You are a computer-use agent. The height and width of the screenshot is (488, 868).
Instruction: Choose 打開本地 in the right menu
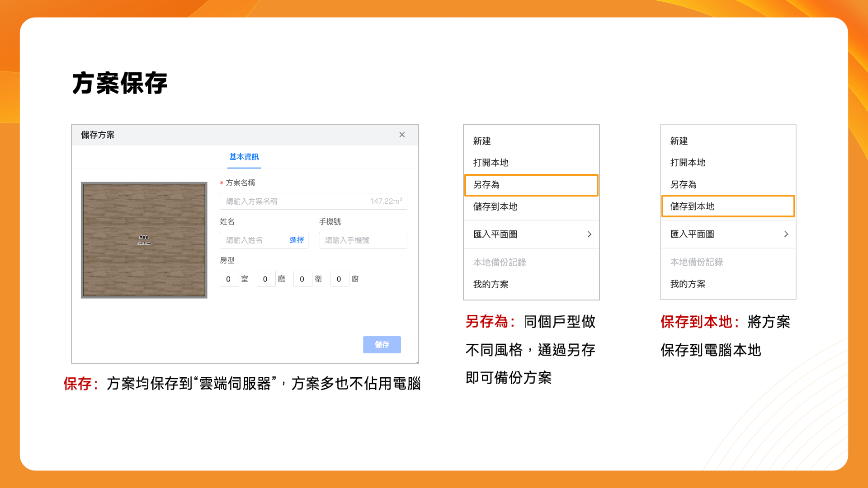click(688, 163)
